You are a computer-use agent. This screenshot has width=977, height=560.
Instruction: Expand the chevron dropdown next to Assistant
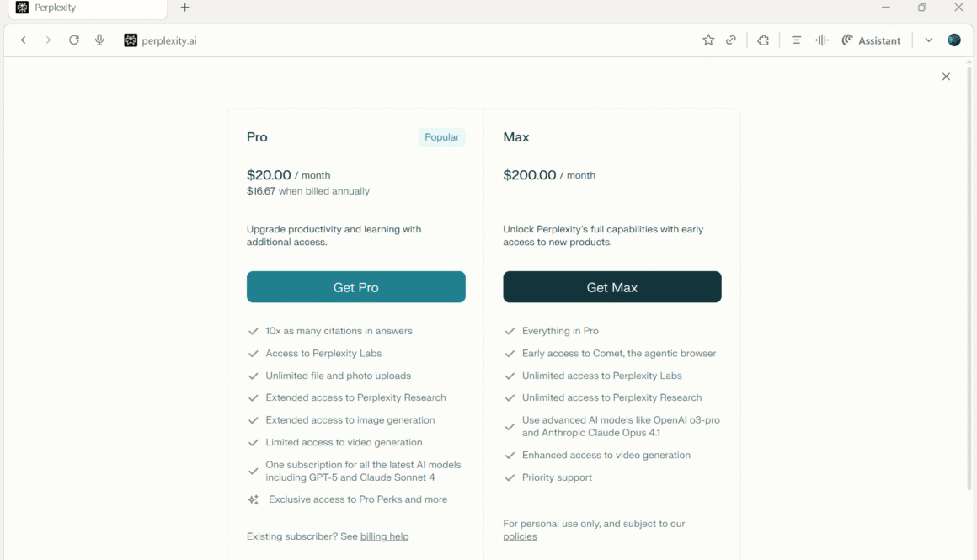(x=928, y=40)
